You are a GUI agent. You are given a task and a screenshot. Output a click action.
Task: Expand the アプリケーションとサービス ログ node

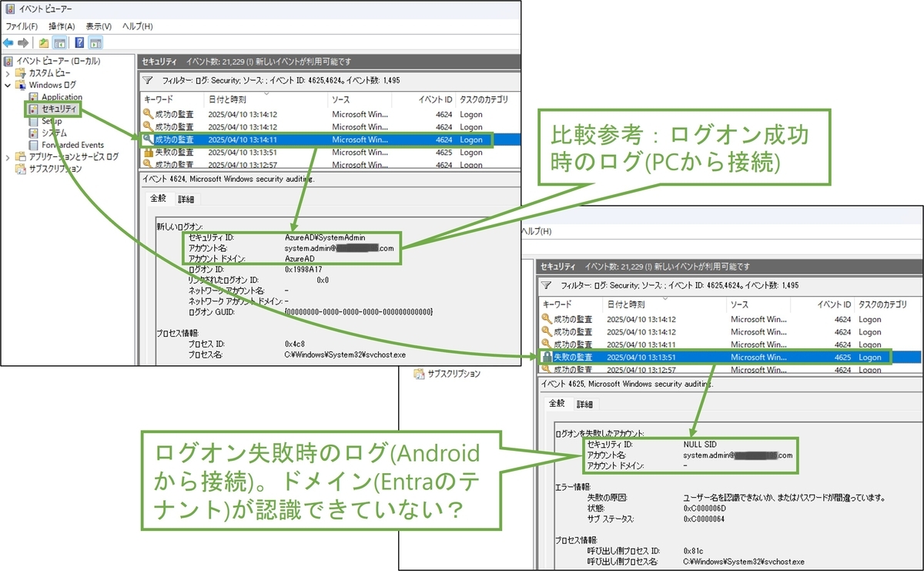[8, 157]
